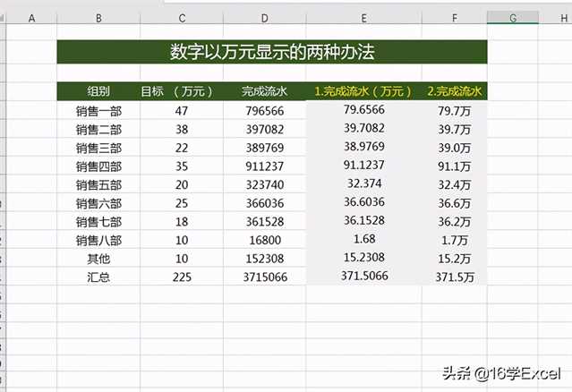Click the column G header
This screenshot has width=572, height=392.
513,18
